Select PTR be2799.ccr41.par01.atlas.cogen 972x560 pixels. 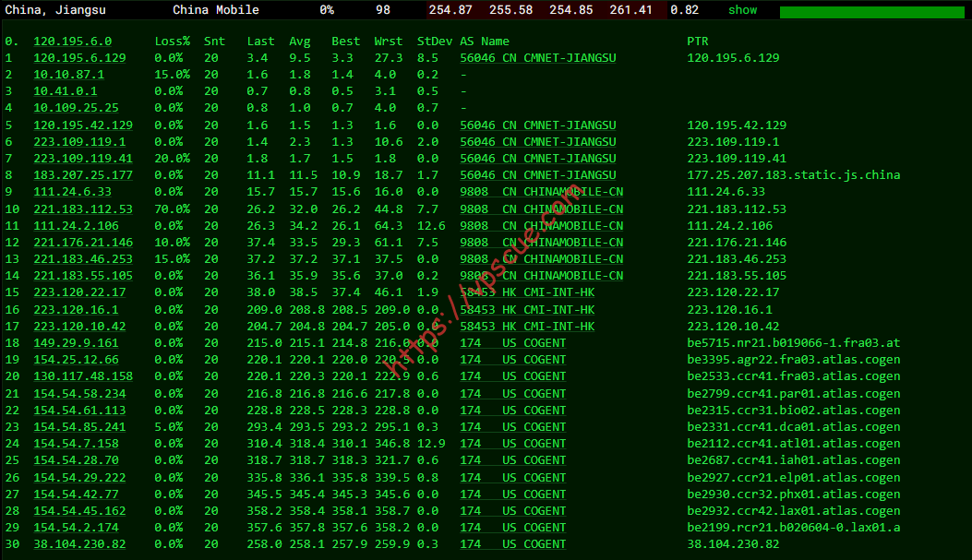pos(794,394)
